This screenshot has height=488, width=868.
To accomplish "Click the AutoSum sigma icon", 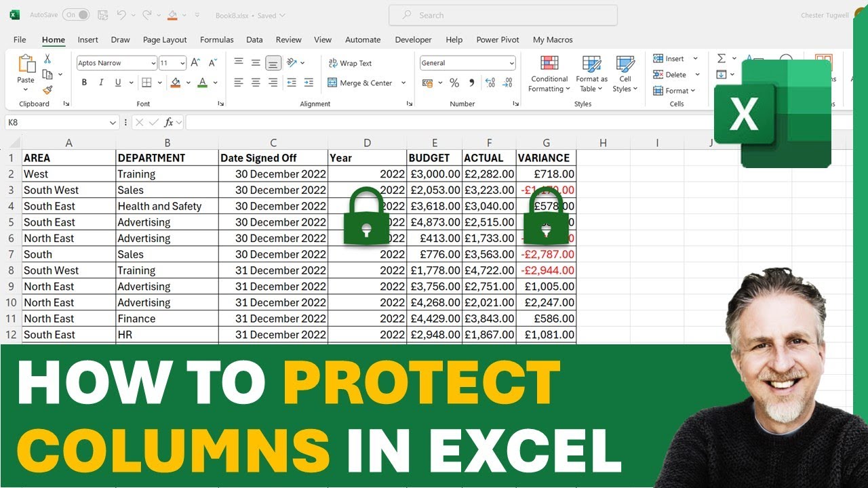I will click(x=722, y=59).
